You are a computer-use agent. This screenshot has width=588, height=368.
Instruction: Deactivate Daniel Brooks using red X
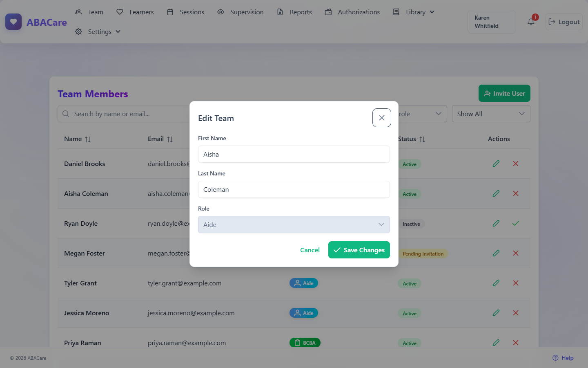(x=516, y=164)
